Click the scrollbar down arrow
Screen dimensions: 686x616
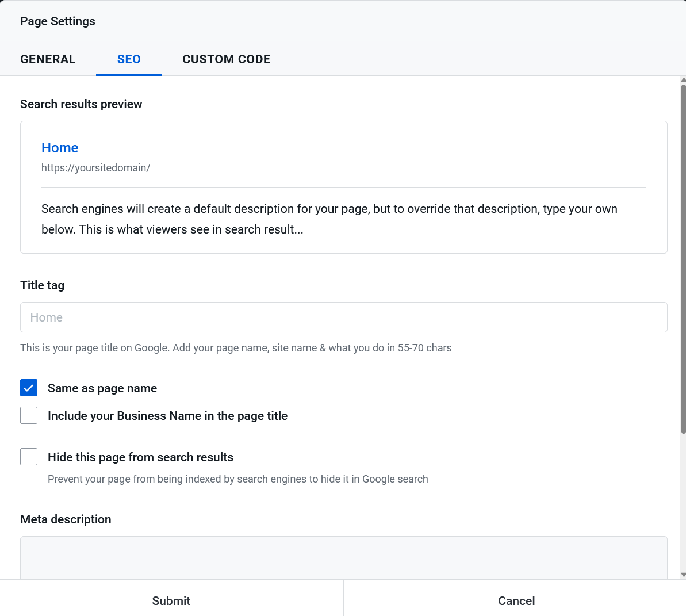pos(683,575)
